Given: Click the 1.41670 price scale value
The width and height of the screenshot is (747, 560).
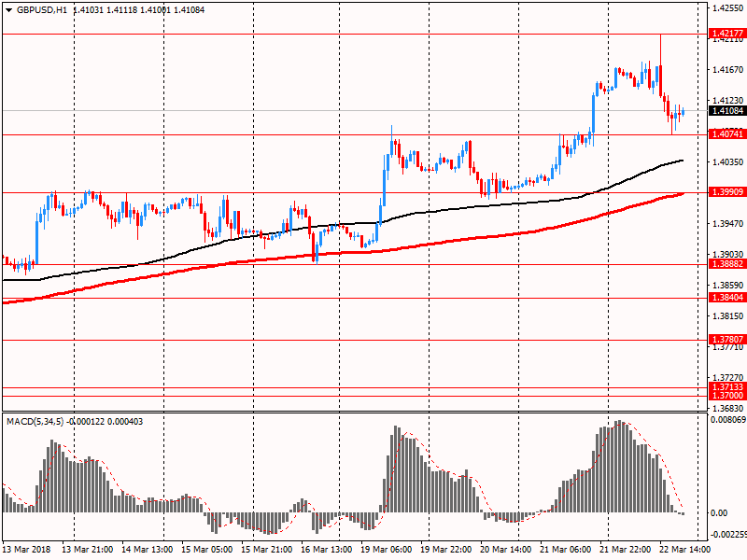Looking at the screenshot, I should click(727, 70).
